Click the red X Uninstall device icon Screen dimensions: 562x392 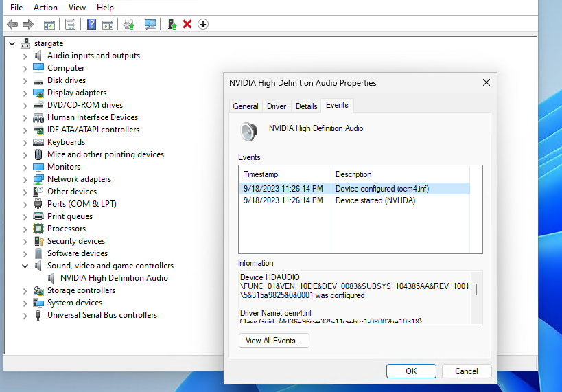[x=187, y=25]
